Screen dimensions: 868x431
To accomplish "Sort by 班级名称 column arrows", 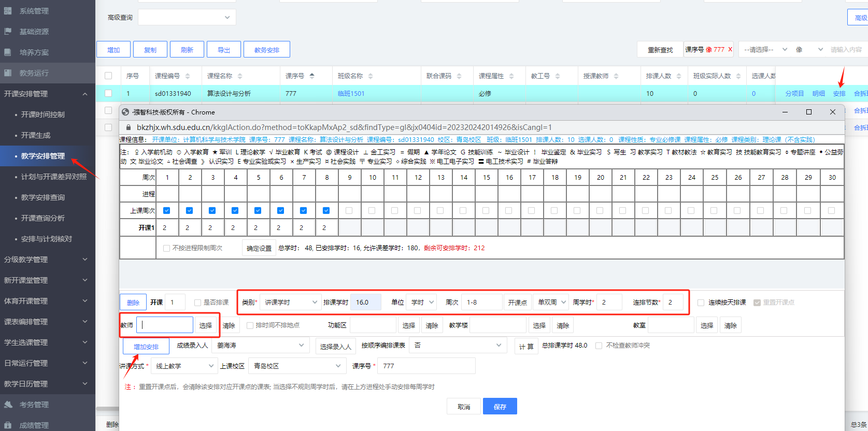I will click(x=371, y=76).
